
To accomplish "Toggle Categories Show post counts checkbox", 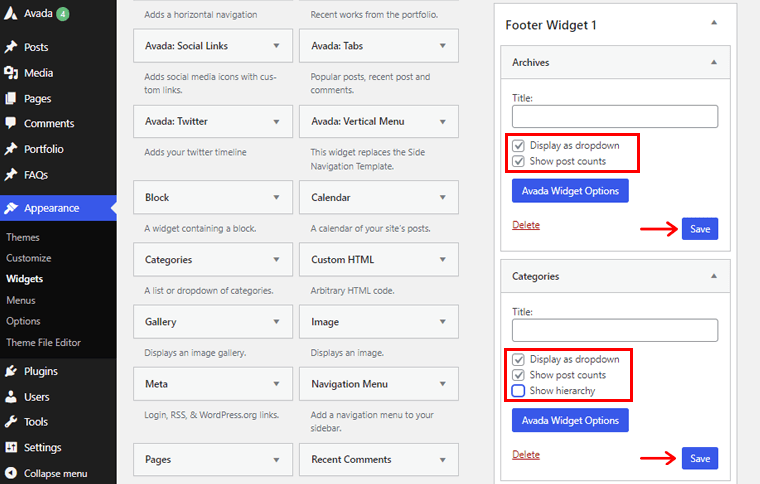I will (518, 375).
